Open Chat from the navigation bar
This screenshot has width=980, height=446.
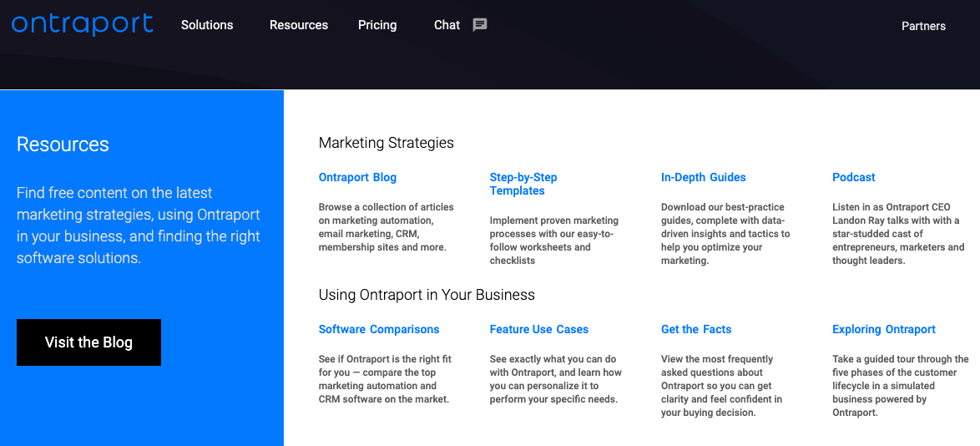[x=447, y=25]
